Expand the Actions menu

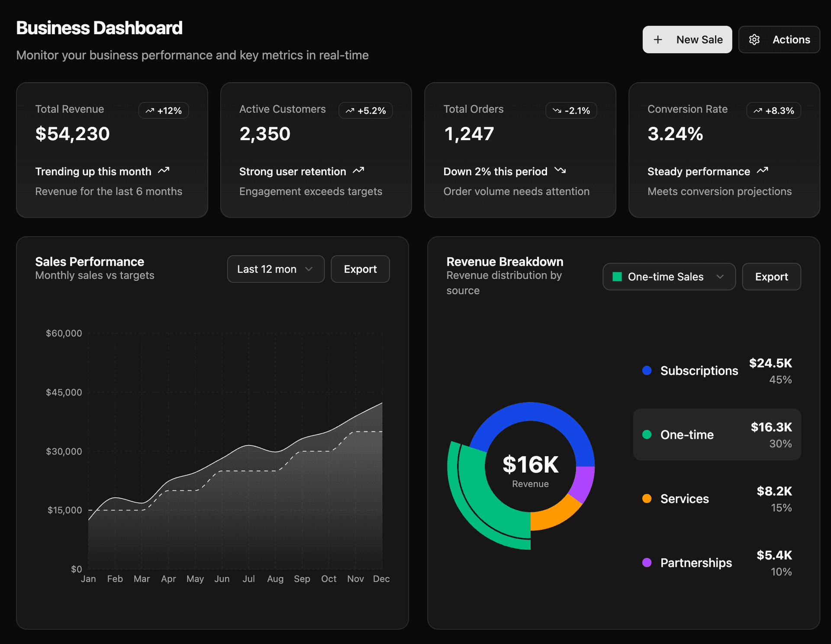coord(779,39)
